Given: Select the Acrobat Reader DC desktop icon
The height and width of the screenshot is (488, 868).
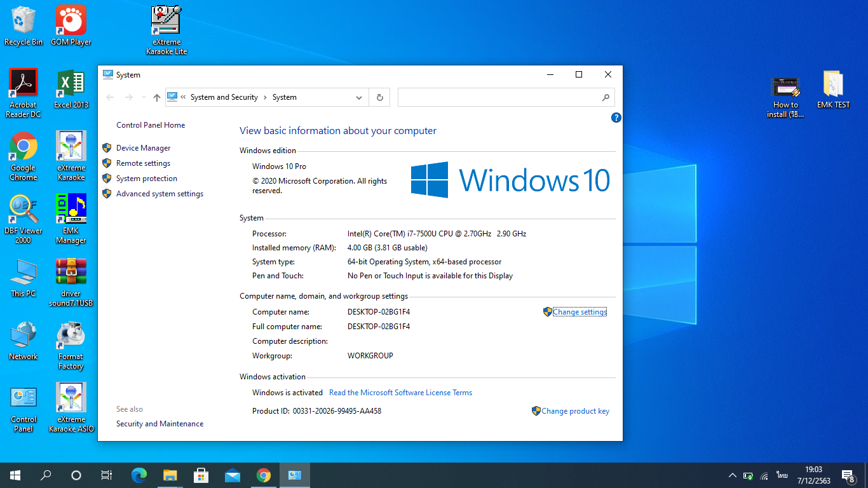Looking at the screenshot, I should tap(24, 93).
